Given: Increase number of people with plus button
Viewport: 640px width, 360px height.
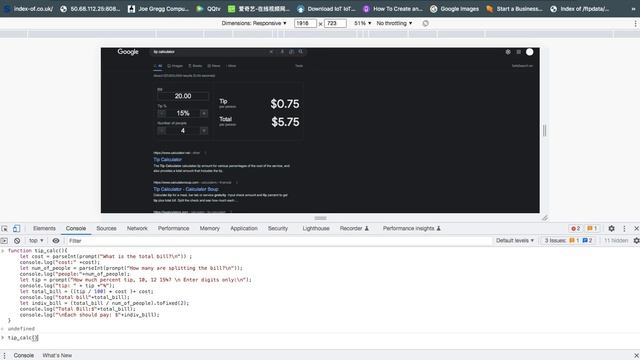Looking at the screenshot, I should (x=204, y=131).
